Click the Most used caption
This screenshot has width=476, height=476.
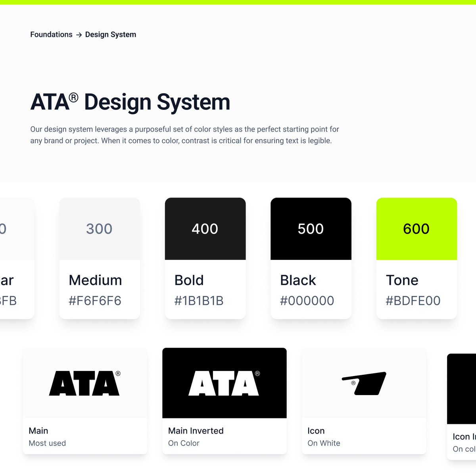coord(47,443)
